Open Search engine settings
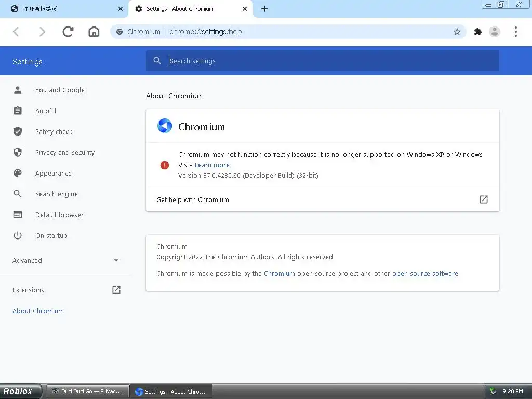The image size is (532, 399). pyautogui.click(x=56, y=194)
